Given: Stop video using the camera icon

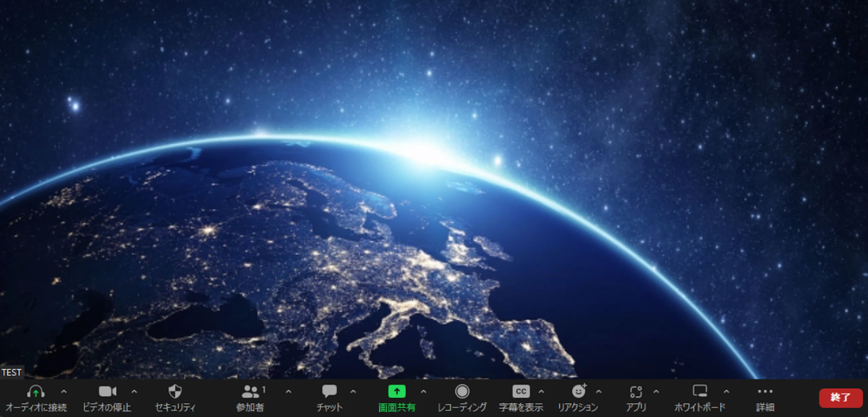Looking at the screenshot, I should click(107, 392).
